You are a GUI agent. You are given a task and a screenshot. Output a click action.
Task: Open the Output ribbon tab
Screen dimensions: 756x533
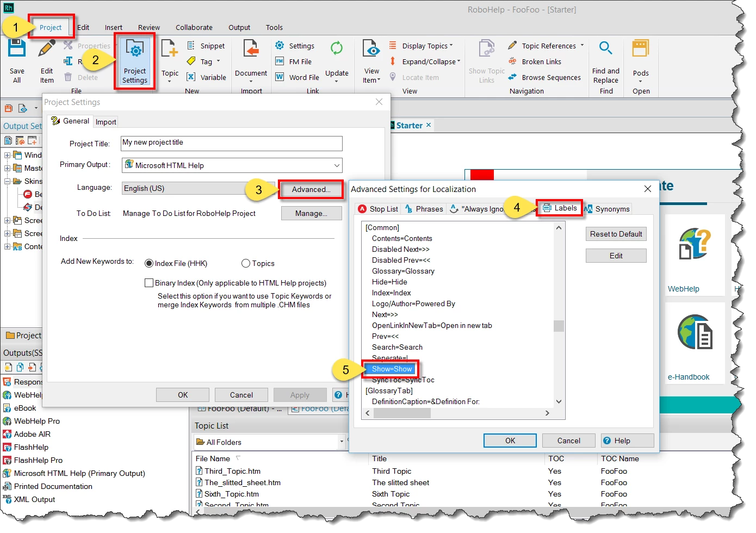[239, 27]
